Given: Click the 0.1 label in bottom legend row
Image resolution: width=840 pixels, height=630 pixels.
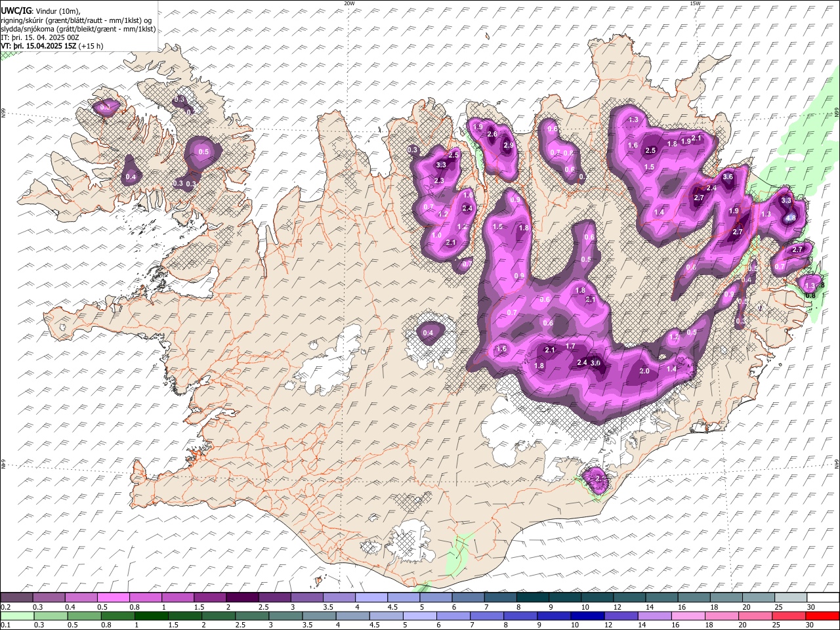Looking at the screenshot, I should tap(6, 625).
